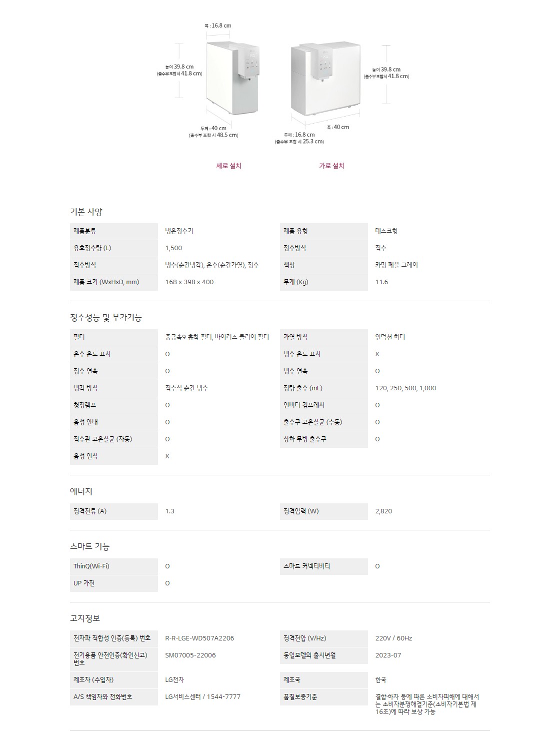This screenshot has height=731, width=560.
Task: Click the 기본 사양 section heading
Action: tap(86, 212)
